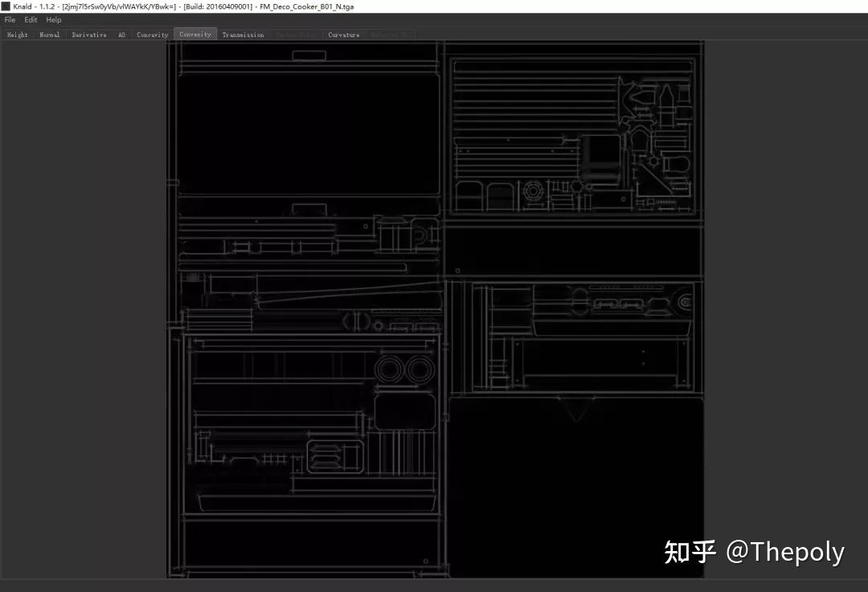The image size is (868, 592).
Task: Display the AO map
Action: 121,35
